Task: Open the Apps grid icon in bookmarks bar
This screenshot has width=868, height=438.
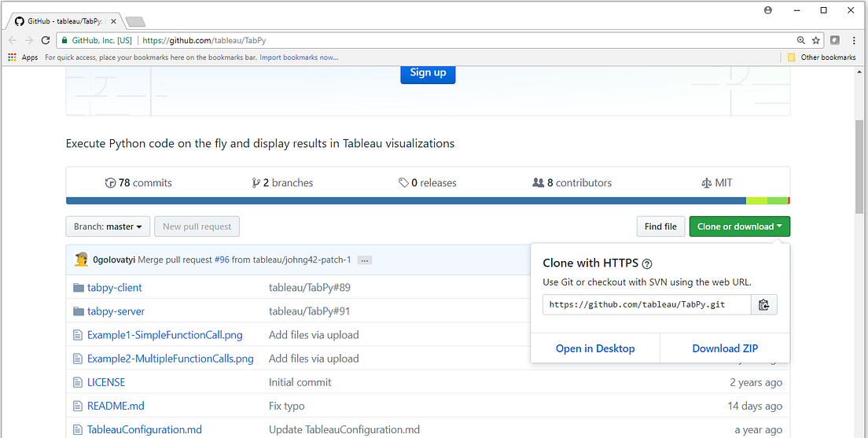Action: tap(12, 57)
